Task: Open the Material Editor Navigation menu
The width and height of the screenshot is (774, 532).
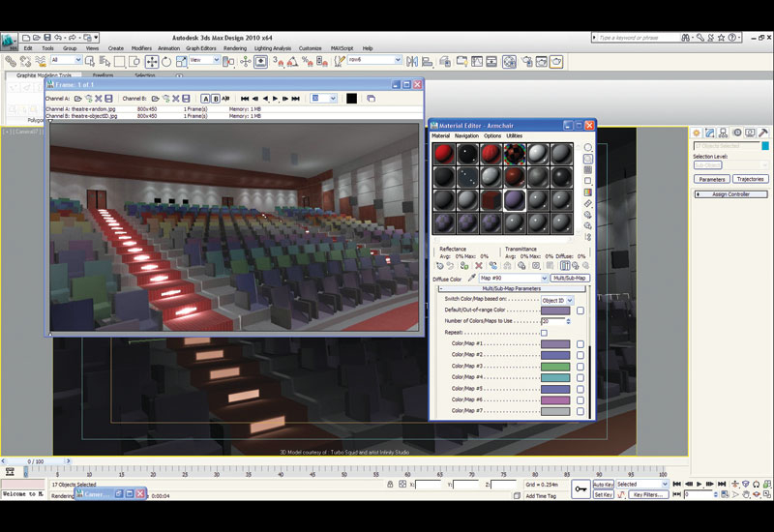Action: coord(466,135)
